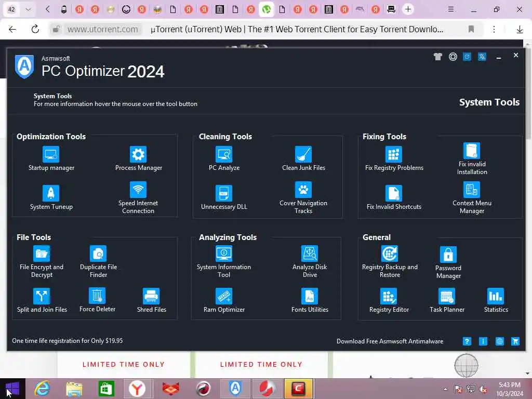Open Unnecessary DLL tool

click(224, 197)
